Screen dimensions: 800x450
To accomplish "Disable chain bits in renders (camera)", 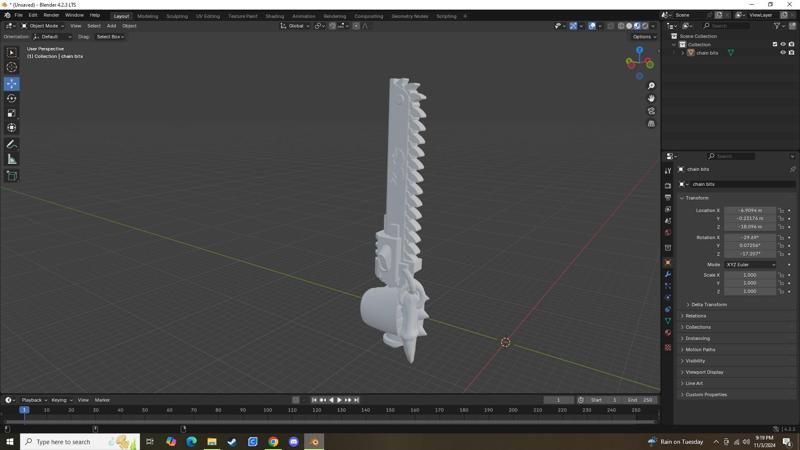I will [x=791, y=53].
